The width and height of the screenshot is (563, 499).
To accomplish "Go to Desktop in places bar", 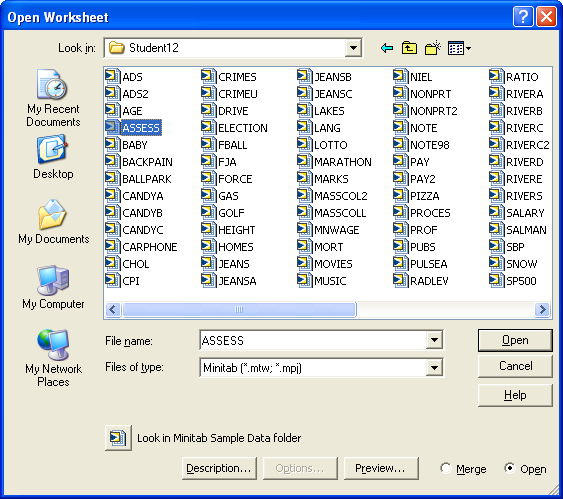I will pos(53,157).
